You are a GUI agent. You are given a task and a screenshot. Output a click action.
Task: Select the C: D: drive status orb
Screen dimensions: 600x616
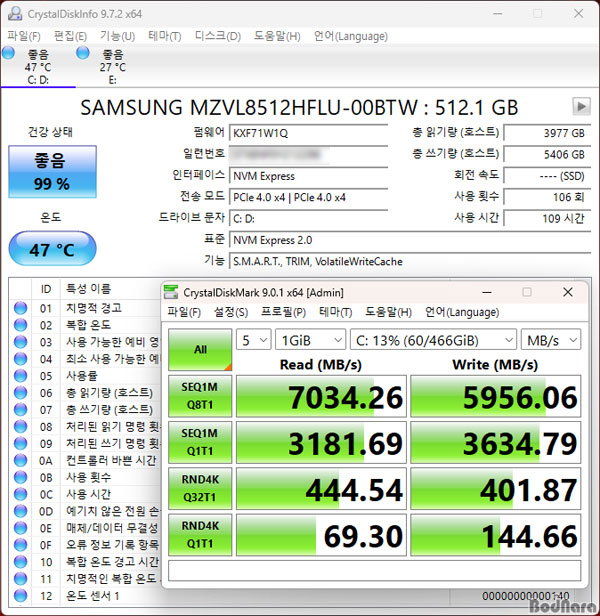click(8, 53)
